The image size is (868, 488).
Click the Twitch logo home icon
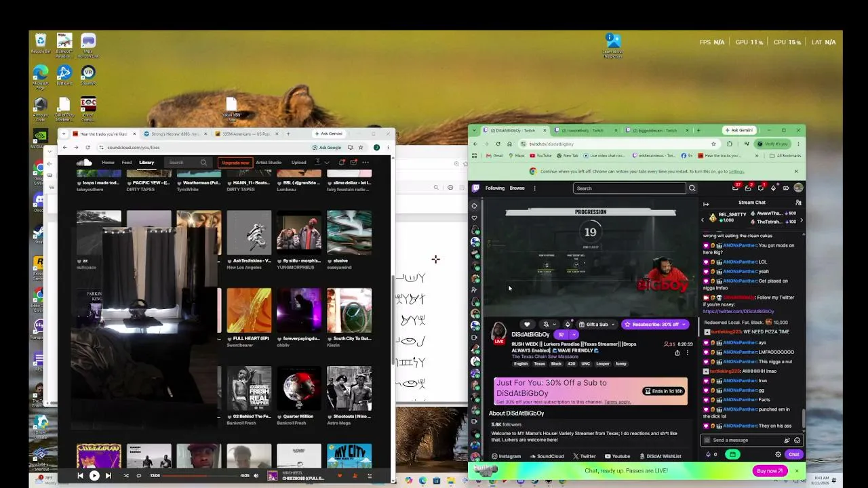476,188
